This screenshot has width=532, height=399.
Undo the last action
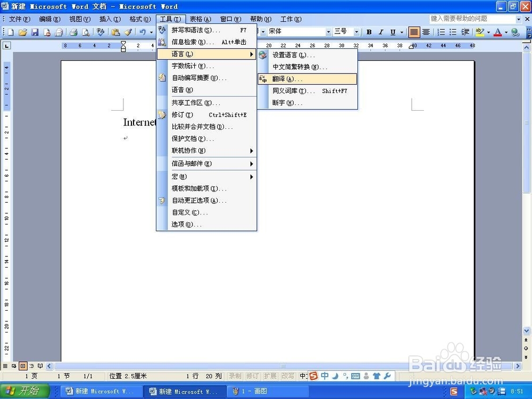[x=143, y=32]
